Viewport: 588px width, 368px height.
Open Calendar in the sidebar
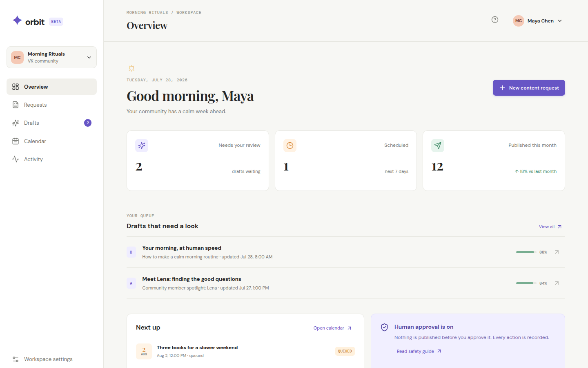point(51,141)
